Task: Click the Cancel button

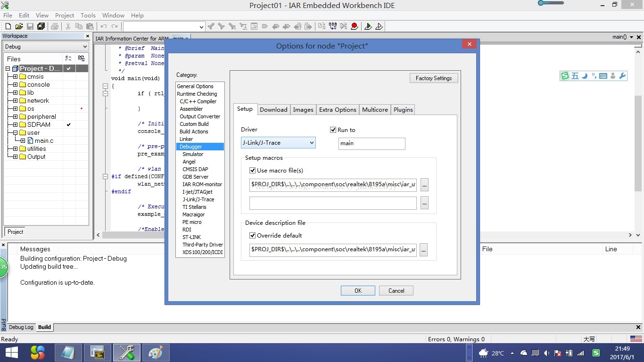Action: (x=396, y=291)
